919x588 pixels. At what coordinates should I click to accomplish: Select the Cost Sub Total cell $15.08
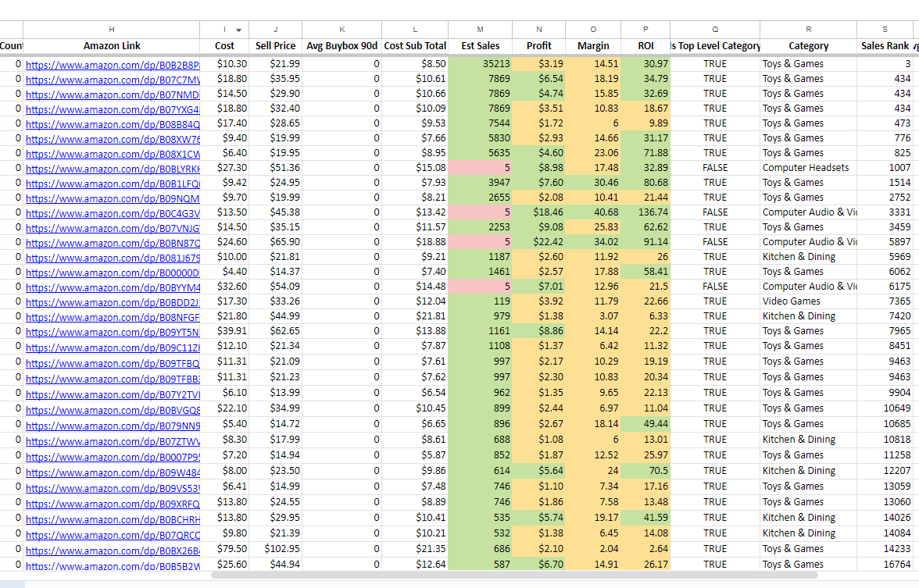coord(415,167)
